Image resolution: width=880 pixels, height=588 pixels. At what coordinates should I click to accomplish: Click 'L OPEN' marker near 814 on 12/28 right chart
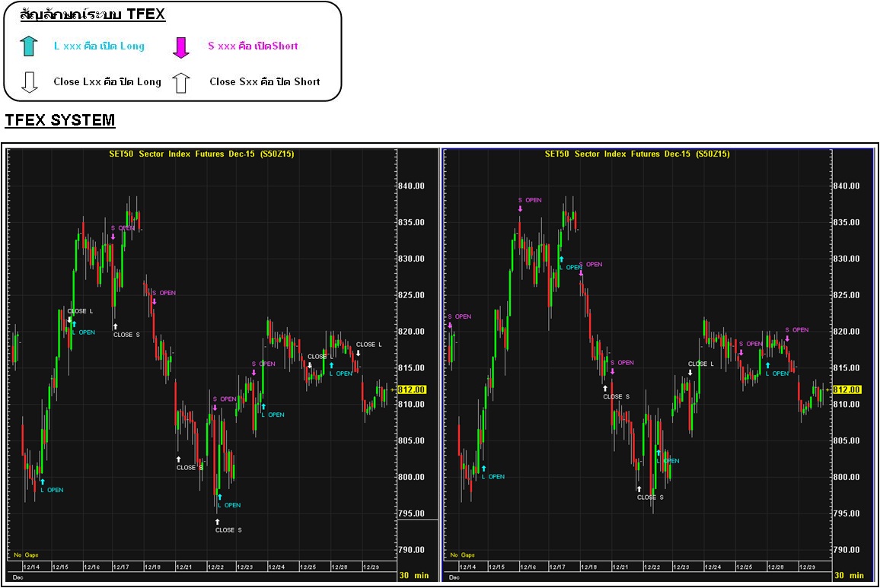pyautogui.click(x=777, y=373)
